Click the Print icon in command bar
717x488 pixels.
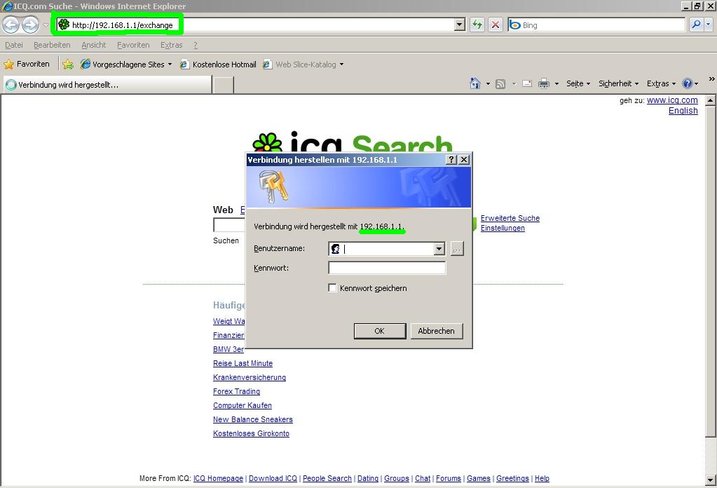[544, 84]
